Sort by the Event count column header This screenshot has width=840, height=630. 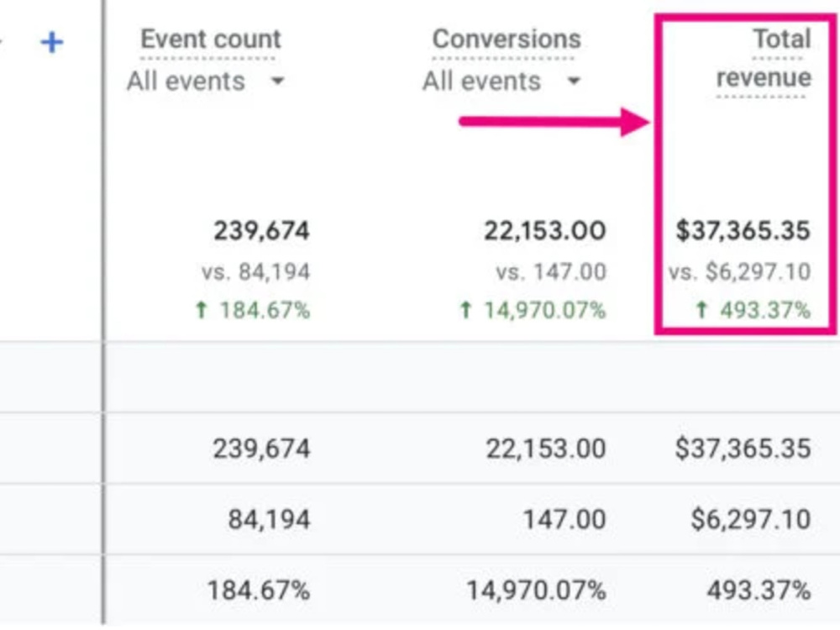tap(211, 39)
